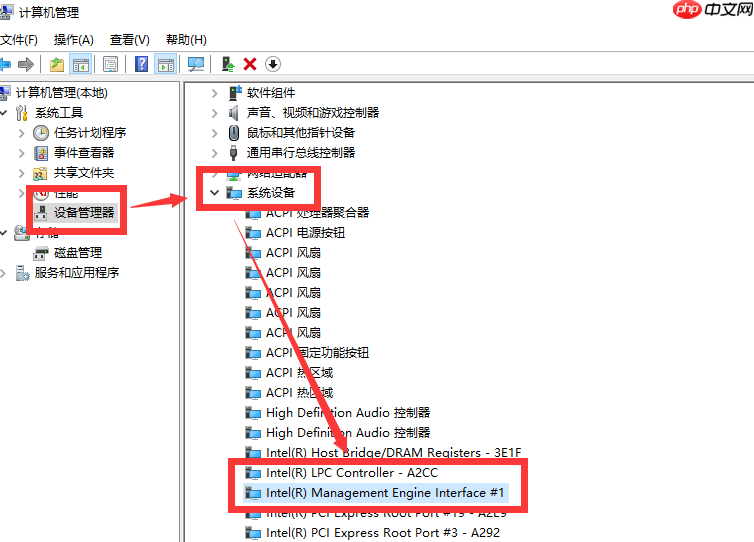Select ACPI 处理器聚合器 device

(x=317, y=213)
